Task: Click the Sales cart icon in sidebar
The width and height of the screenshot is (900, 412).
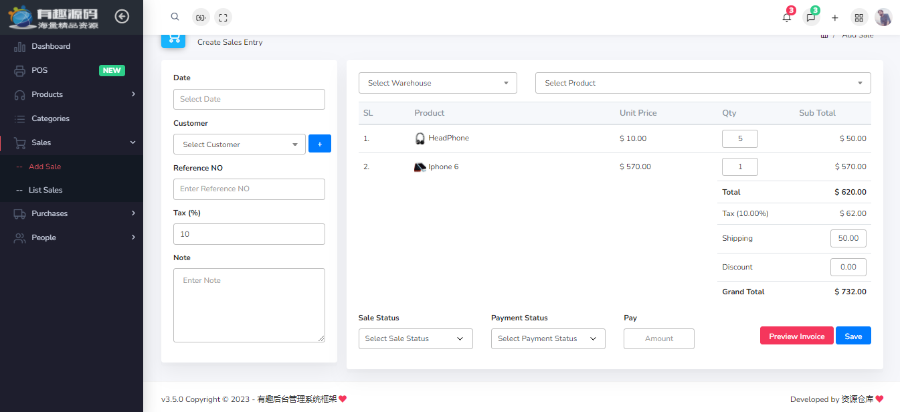Action: pos(20,142)
